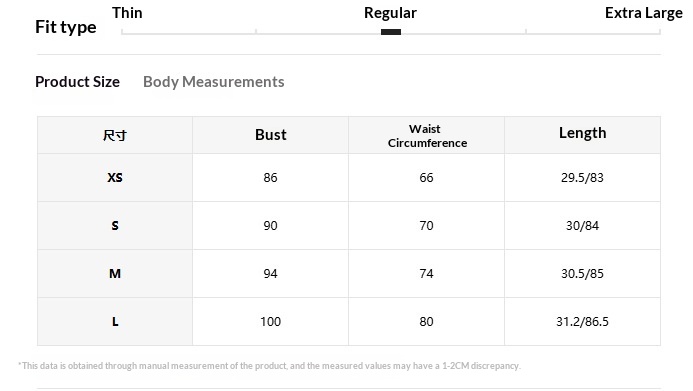Click the Waist Circumference column header

(x=426, y=136)
